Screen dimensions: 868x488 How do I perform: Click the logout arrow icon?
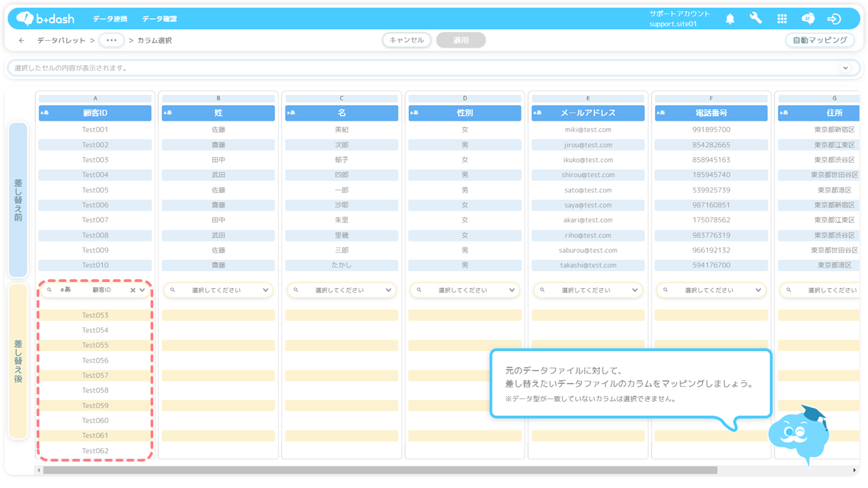(834, 19)
